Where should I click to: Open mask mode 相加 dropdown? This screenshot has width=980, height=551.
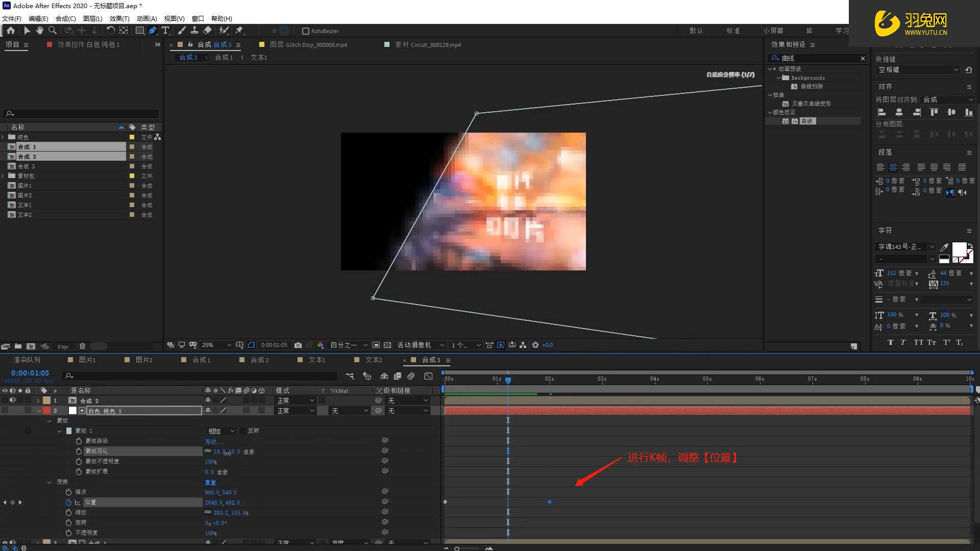coord(221,431)
